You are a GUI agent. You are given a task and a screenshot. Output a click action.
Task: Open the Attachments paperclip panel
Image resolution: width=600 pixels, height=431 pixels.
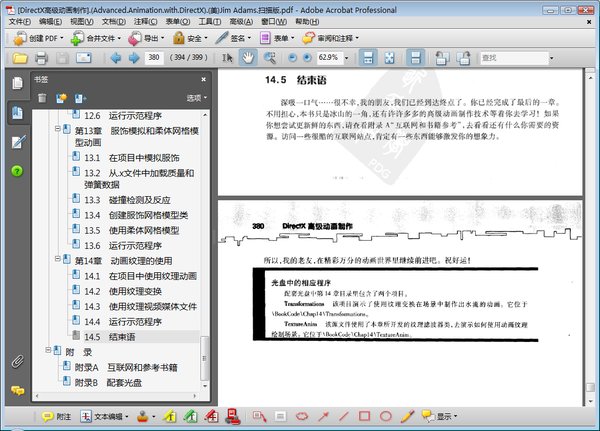17,360
